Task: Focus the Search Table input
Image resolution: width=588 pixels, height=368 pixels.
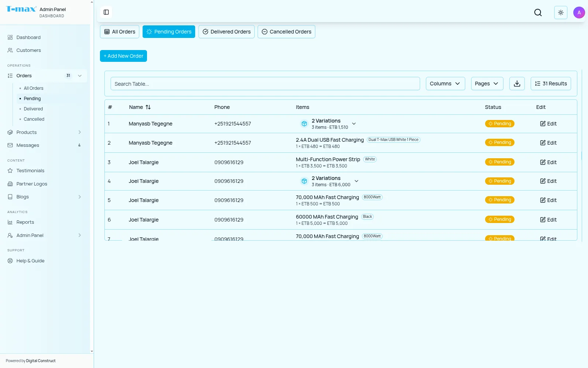Action: point(265,84)
